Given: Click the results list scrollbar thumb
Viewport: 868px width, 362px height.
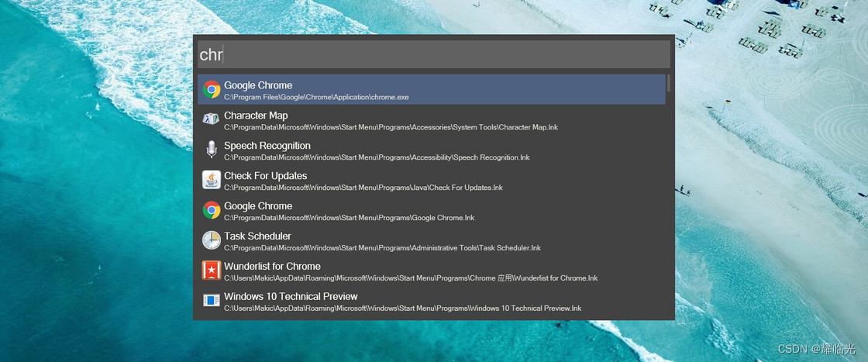Looking at the screenshot, I should [x=668, y=83].
